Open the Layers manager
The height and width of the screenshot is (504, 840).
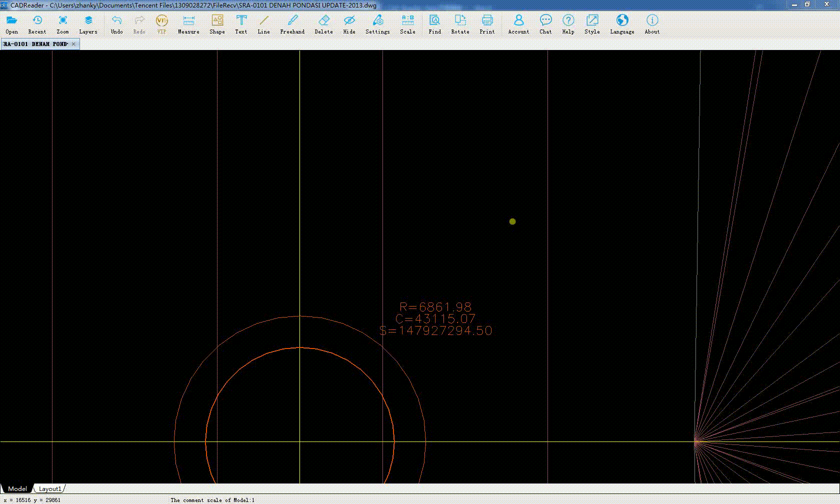point(88,24)
